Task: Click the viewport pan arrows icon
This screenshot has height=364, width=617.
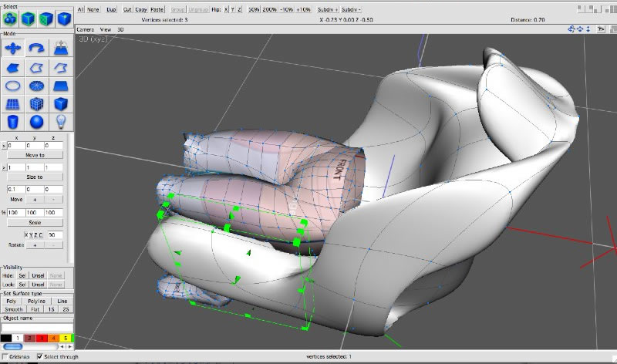Action: point(580,29)
